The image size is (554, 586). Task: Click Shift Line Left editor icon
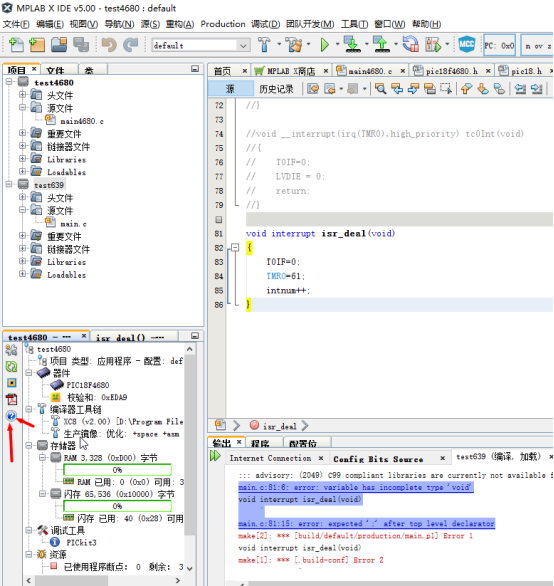tap(520, 89)
